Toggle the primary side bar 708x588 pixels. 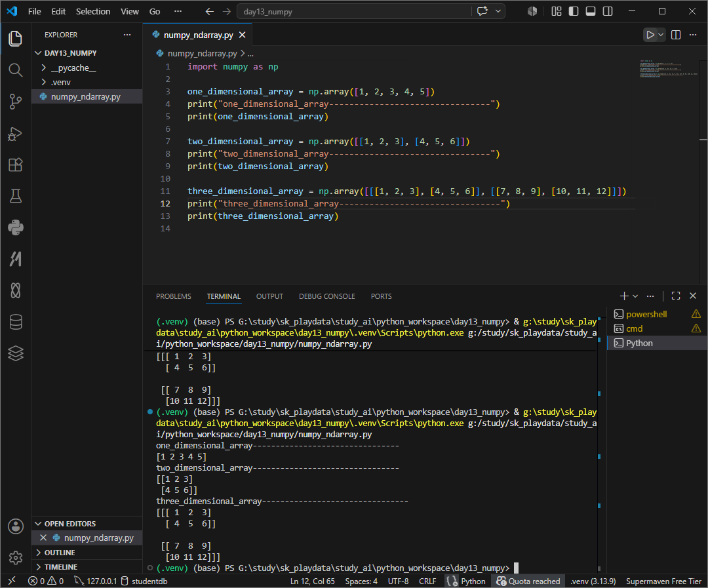click(574, 11)
